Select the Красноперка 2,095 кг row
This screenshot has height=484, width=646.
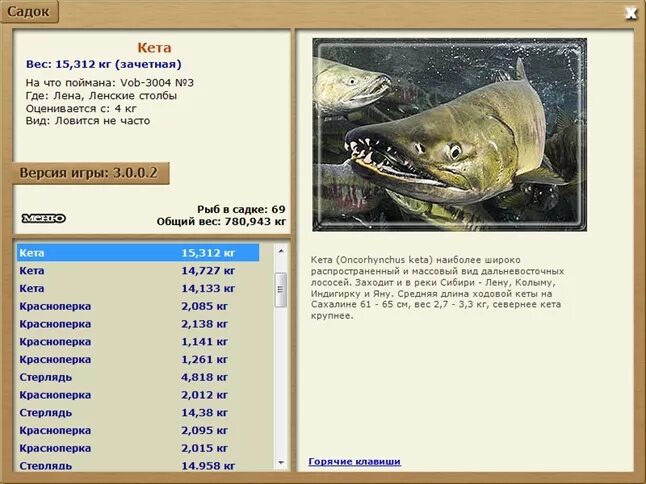tap(138, 430)
